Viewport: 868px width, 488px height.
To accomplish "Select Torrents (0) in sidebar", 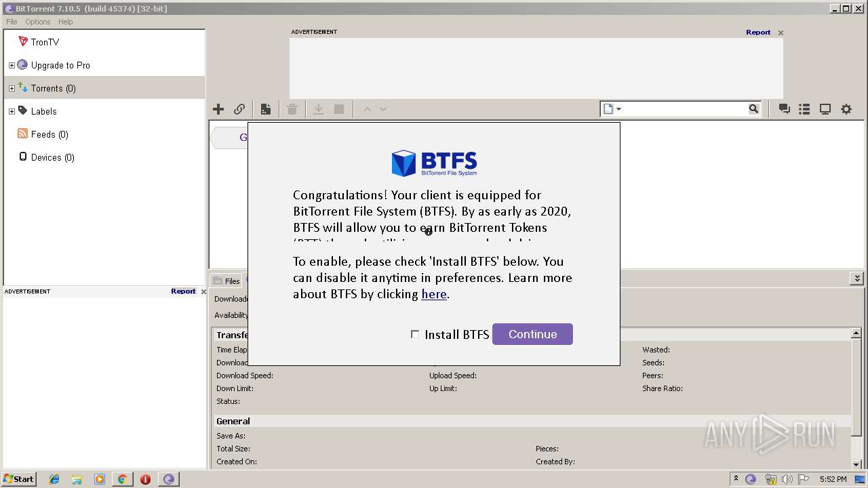I will [x=53, y=88].
